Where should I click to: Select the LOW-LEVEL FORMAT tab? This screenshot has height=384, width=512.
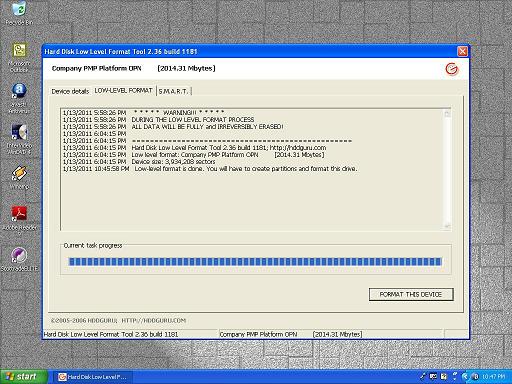[123, 91]
